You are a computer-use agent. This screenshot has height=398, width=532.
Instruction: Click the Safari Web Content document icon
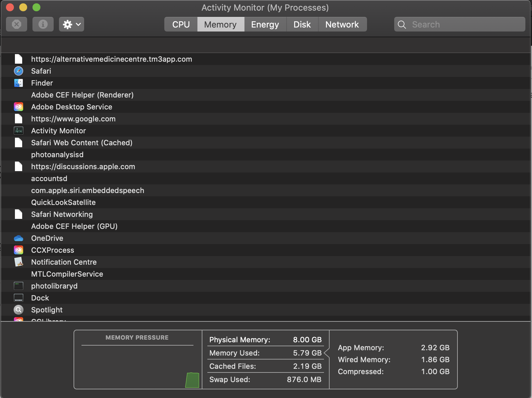19,143
